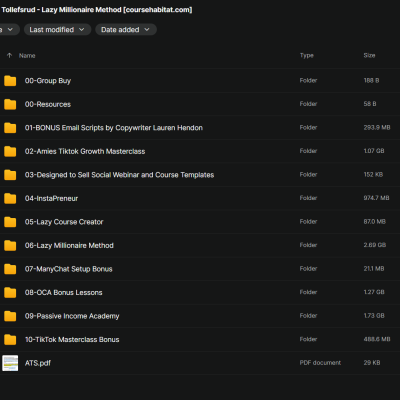
Task: Click the 293.9 MB size value
Action: [x=377, y=127]
